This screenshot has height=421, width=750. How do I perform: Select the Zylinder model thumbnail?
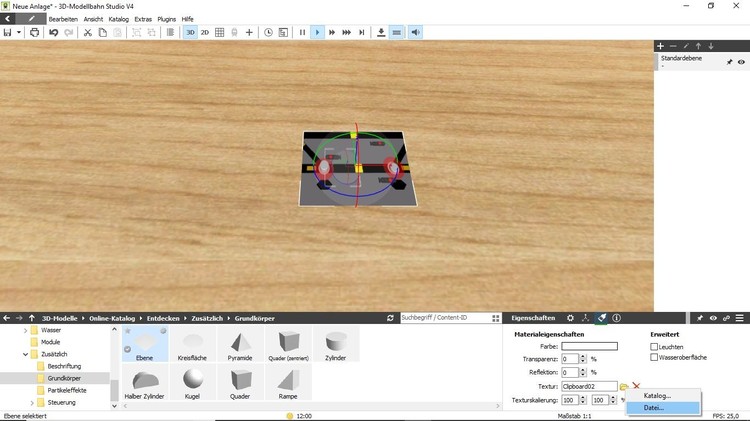tap(336, 344)
